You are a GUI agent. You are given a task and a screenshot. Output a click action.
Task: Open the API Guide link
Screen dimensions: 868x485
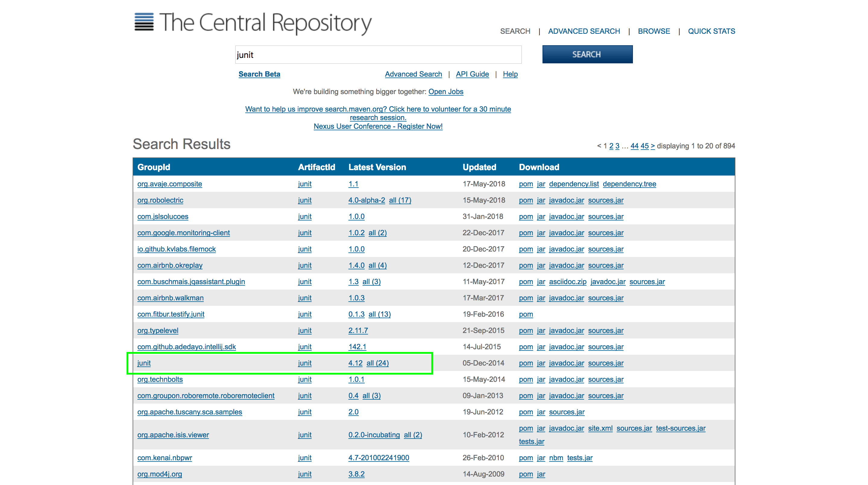[472, 74]
